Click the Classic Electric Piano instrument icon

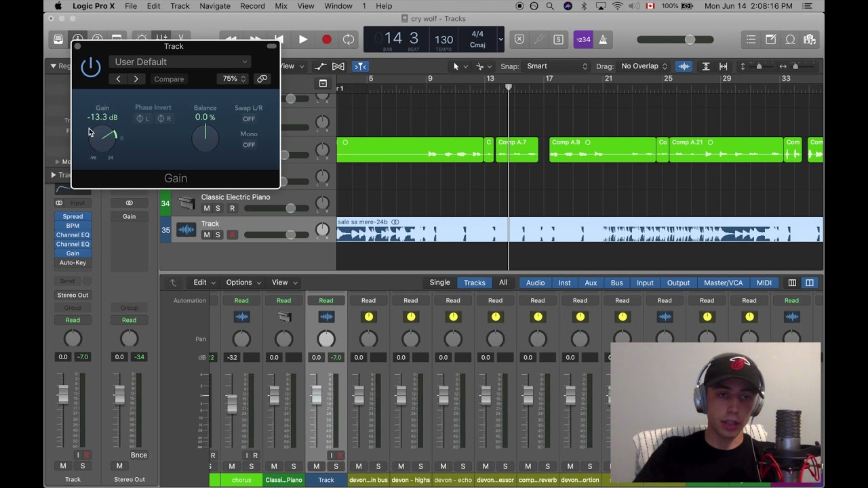coord(186,203)
